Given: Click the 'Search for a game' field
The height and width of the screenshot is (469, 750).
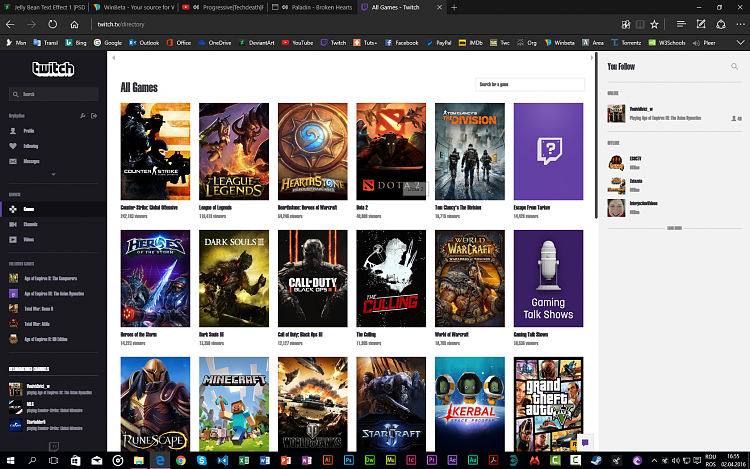Looking at the screenshot, I should [x=529, y=85].
